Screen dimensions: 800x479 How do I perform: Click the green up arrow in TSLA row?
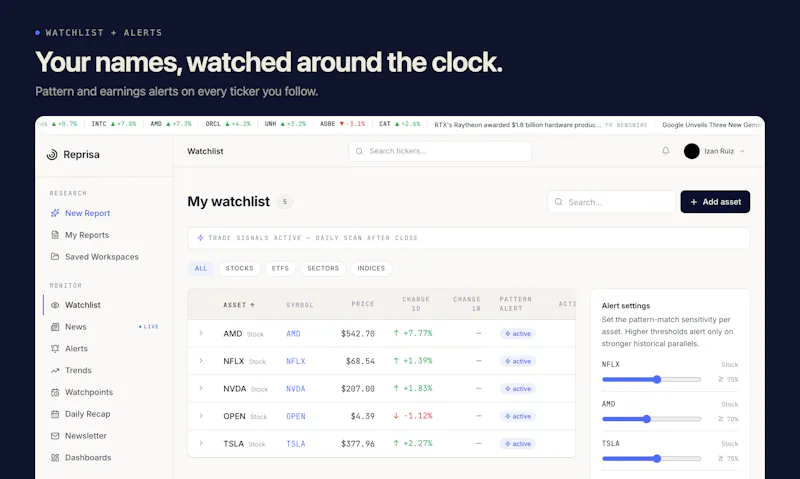pos(396,443)
